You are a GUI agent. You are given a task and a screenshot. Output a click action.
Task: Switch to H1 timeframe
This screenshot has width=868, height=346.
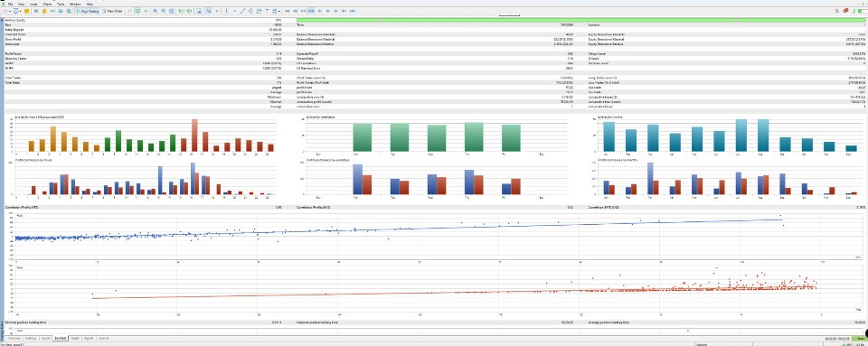[x=320, y=11]
